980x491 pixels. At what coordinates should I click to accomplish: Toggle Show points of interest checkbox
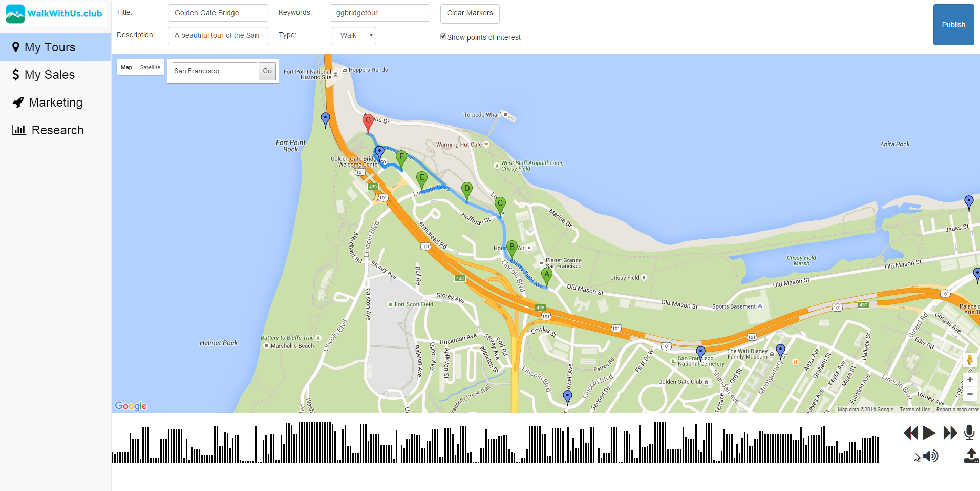443,37
